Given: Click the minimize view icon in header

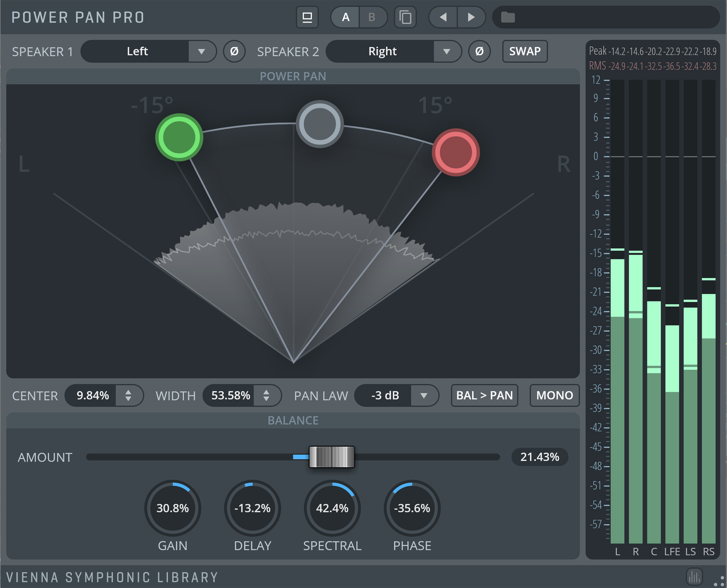Looking at the screenshot, I should point(307,17).
